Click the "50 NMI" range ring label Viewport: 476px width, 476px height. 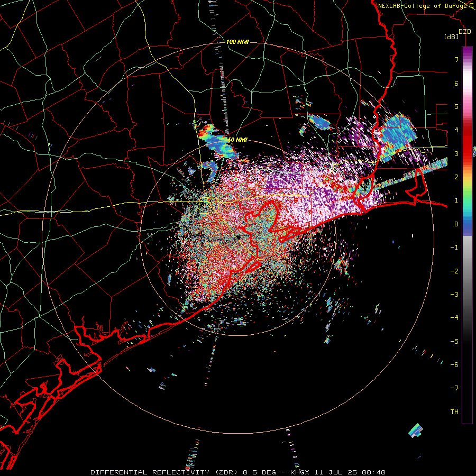(237, 140)
